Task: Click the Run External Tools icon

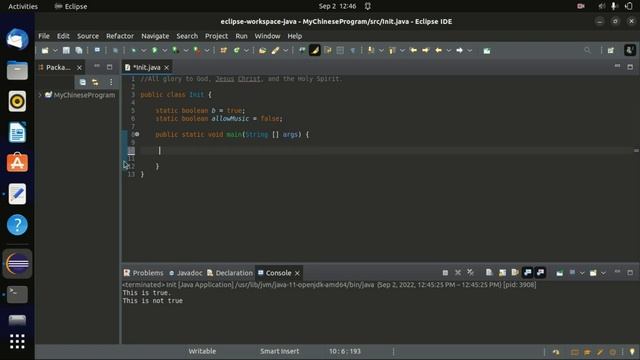Action: pyautogui.click(x=197, y=51)
